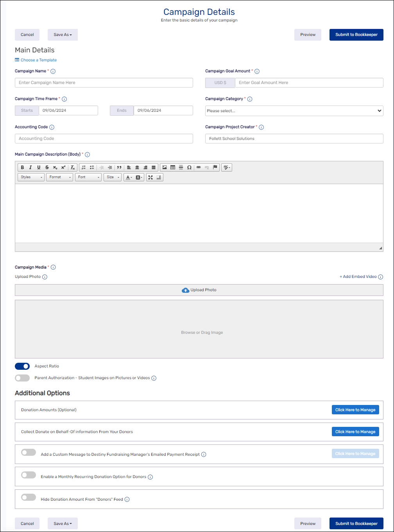The image size is (394, 532).
Task: Click the block quote icon
Action: coord(119,167)
